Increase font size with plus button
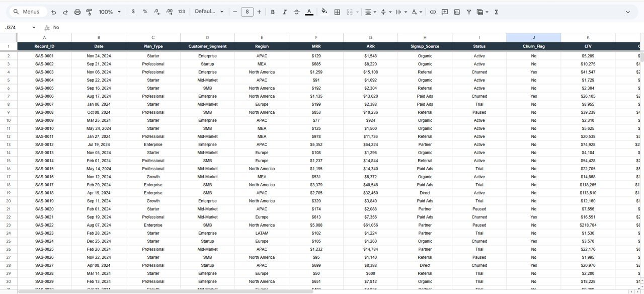The width and height of the screenshot is (644, 294). 259,11
